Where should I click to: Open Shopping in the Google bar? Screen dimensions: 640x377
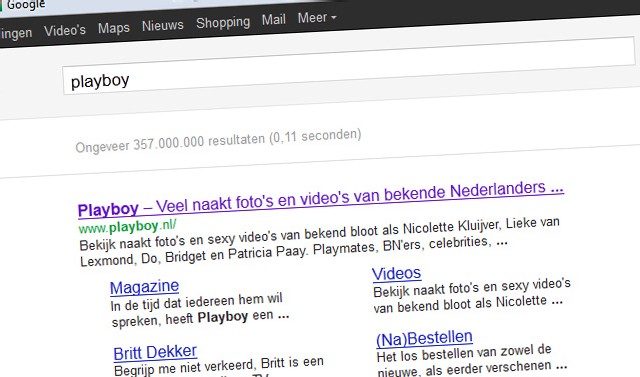point(223,22)
